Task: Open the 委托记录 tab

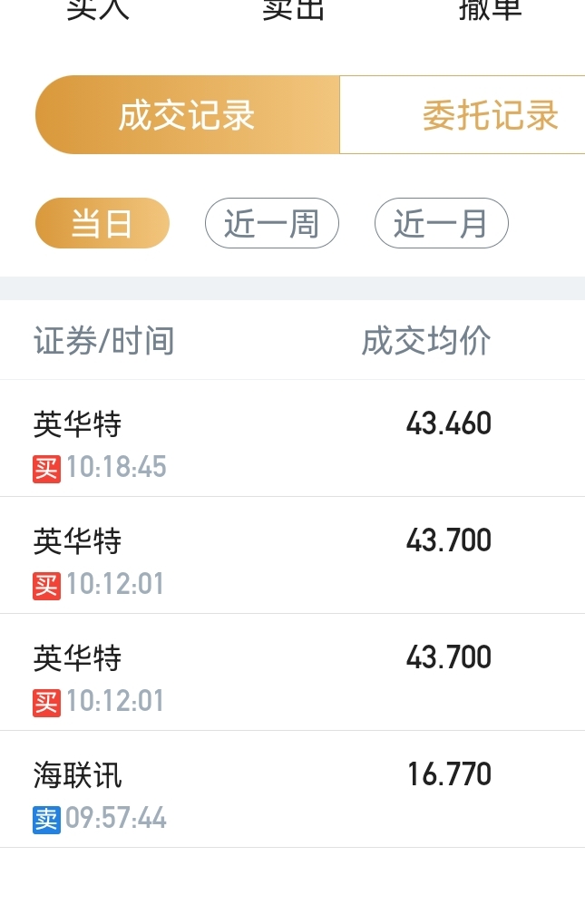Action: click(463, 115)
